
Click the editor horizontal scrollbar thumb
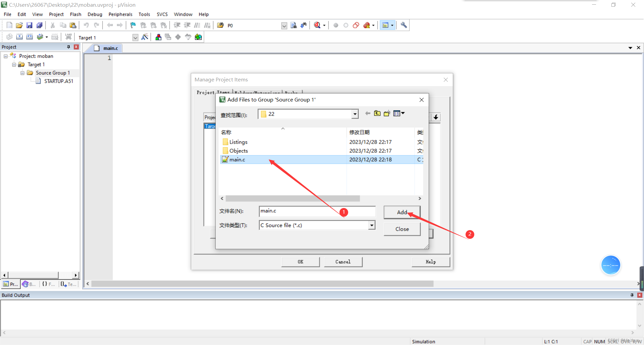tap(262, 284)
